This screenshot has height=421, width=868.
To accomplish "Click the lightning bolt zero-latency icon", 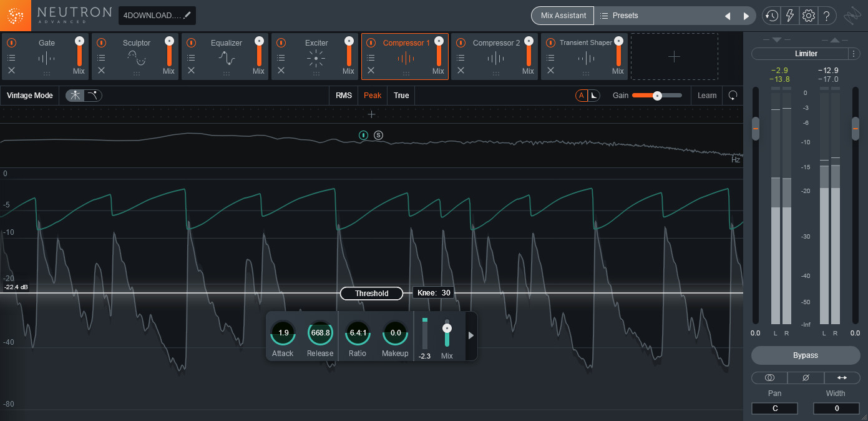I will pyautogui.click(x=790, y=16).
